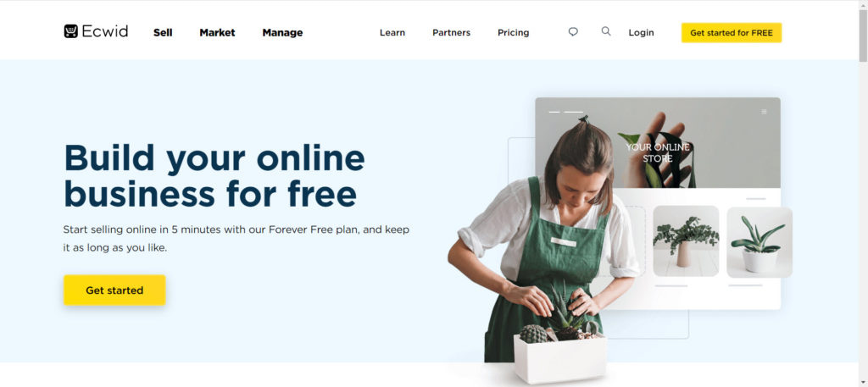The height and width of the screenshot is (387, 868).
Task: Open the Market menu
Action: pos(217,33)
